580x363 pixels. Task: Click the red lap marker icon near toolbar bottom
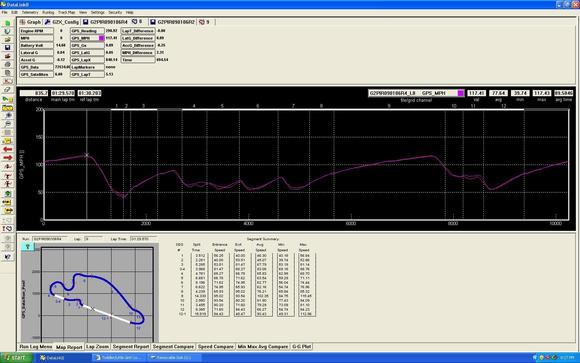tap(7, 229)
